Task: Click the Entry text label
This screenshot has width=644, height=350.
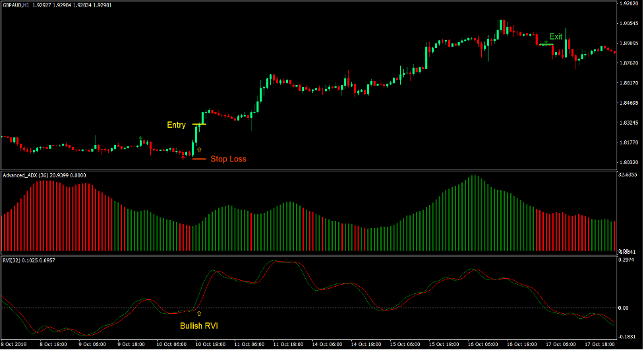Action: (x=176, y=125)
